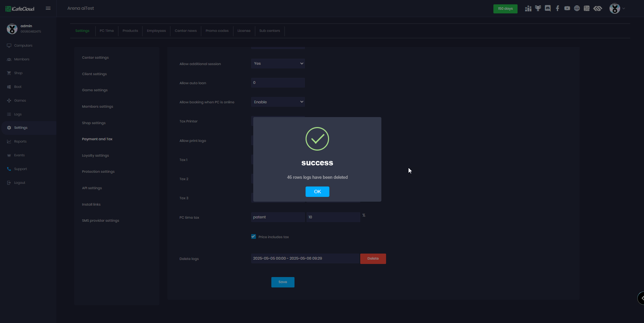Click the Delete logs date range field
This screenshot has height=323, width=644.
[302, 258]
